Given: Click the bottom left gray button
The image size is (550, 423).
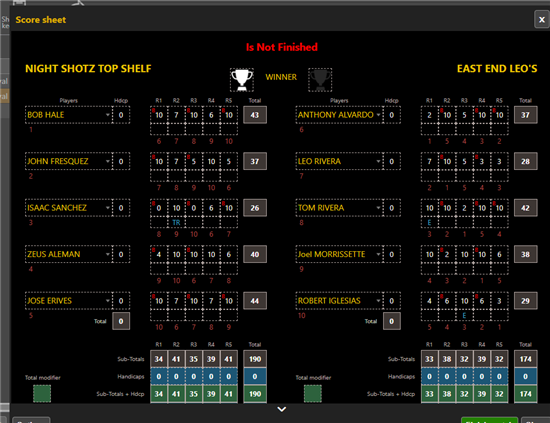Looking at the screenshot, I should (x=31, y=420).
